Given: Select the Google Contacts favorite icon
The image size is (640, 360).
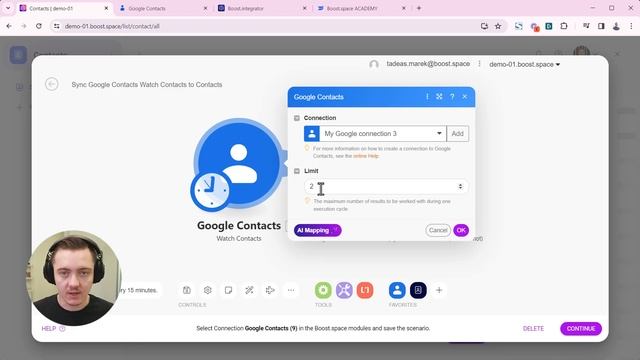Looking at the screenshot, I should (x=397, y=290).
